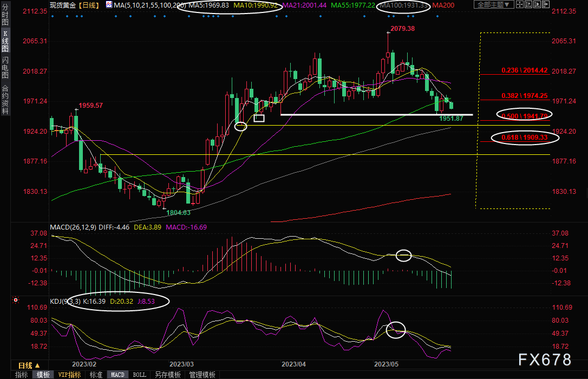Open 合约资料 side tab
Viewport: 588px width, 379px height.
pyautogui.click(x=5, y=100)
